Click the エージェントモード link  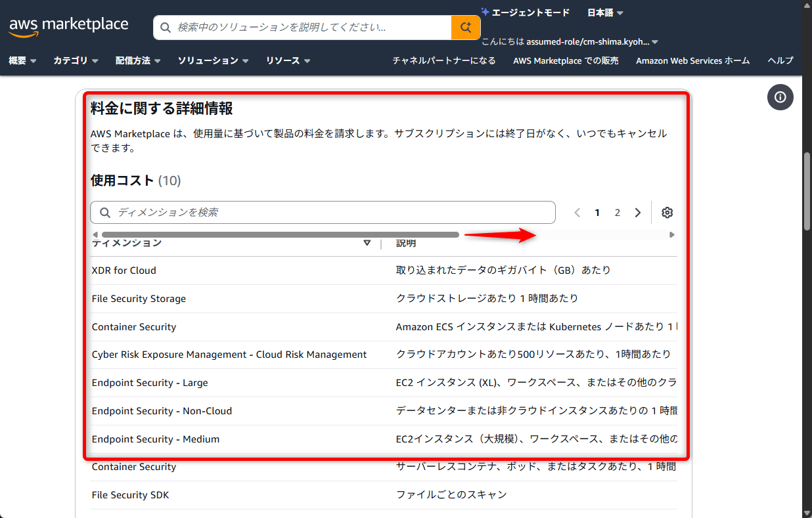pyautogui.click(x=524, y=12)
